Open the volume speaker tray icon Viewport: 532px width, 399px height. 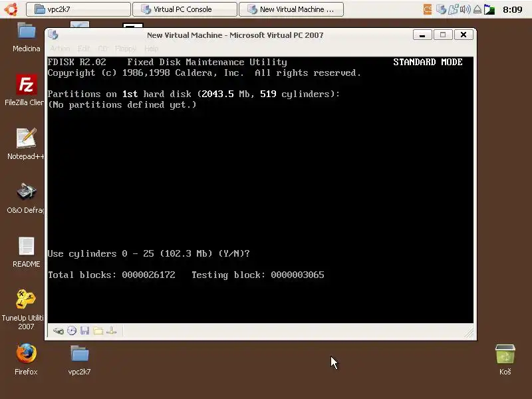pos(465,9)
